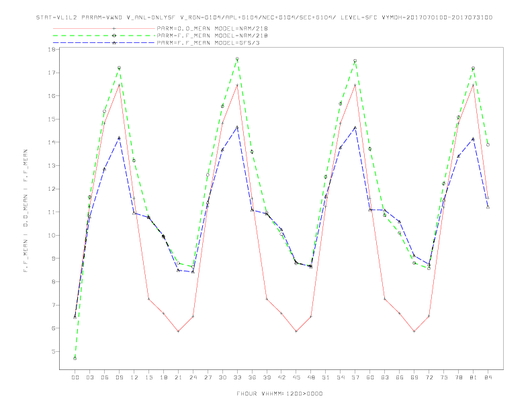Viewport: 532px width, 411px height.
Task: Select legend entry PARM=F.F_MEAN MODEL=GFS/3
Action: pos(208,43)
